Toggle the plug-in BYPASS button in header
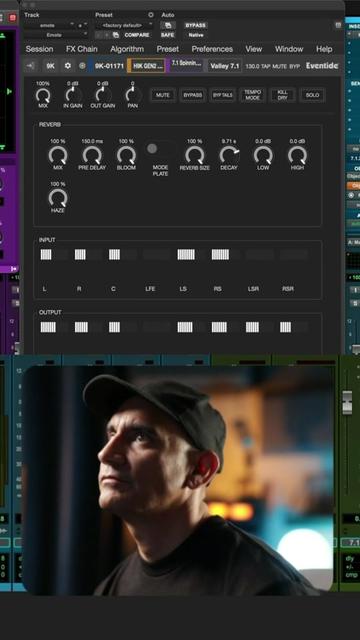 [x=196, y=25]
